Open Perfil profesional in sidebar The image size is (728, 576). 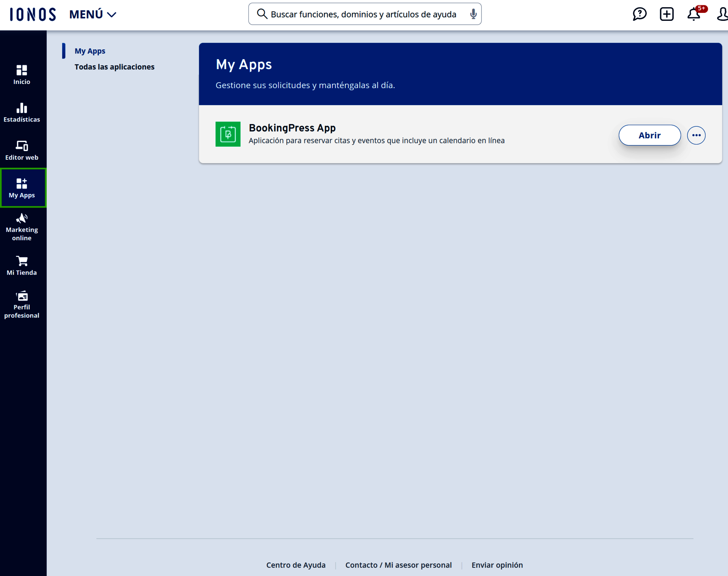click(x=22, y=305)
